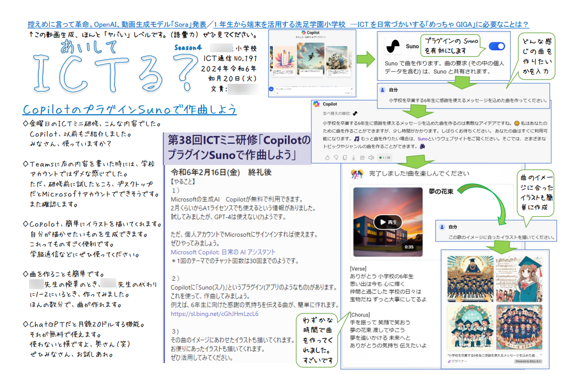The image size is (577, 392).
Task: Click the 自分 avatar on illustration request
Action: (442, 227)
